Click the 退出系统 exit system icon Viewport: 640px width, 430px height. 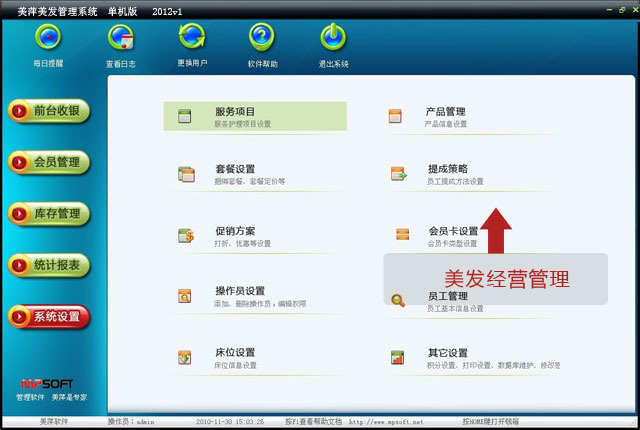[x=333, y=38]
